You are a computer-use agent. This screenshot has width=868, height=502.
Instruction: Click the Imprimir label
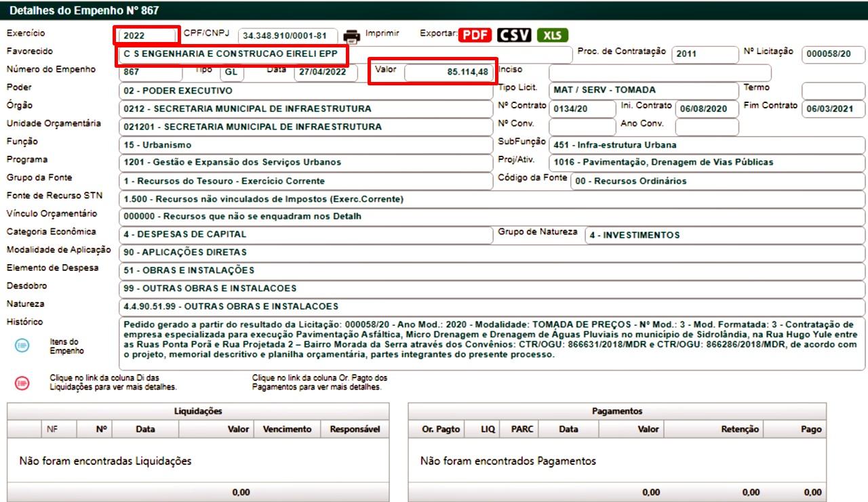click(x=382, y=33)
